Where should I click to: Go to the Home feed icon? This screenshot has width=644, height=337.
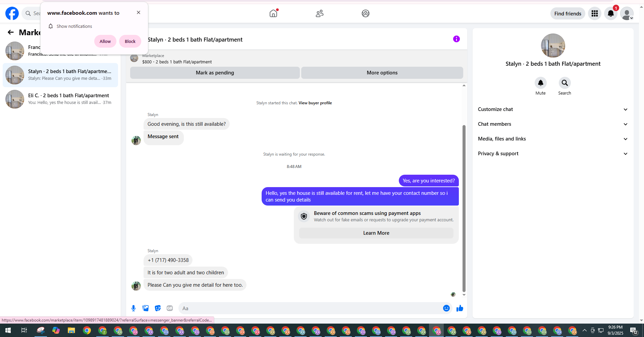coord(273,13)
